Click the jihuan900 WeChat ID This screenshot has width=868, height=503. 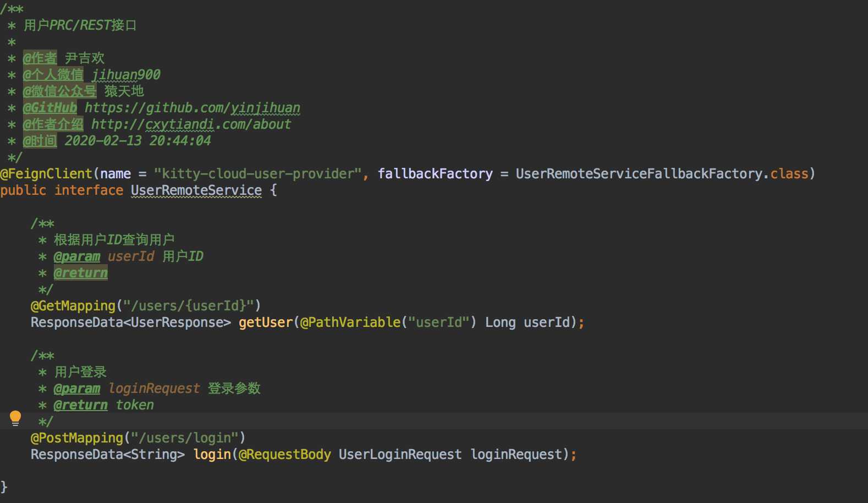coord(126,75)
